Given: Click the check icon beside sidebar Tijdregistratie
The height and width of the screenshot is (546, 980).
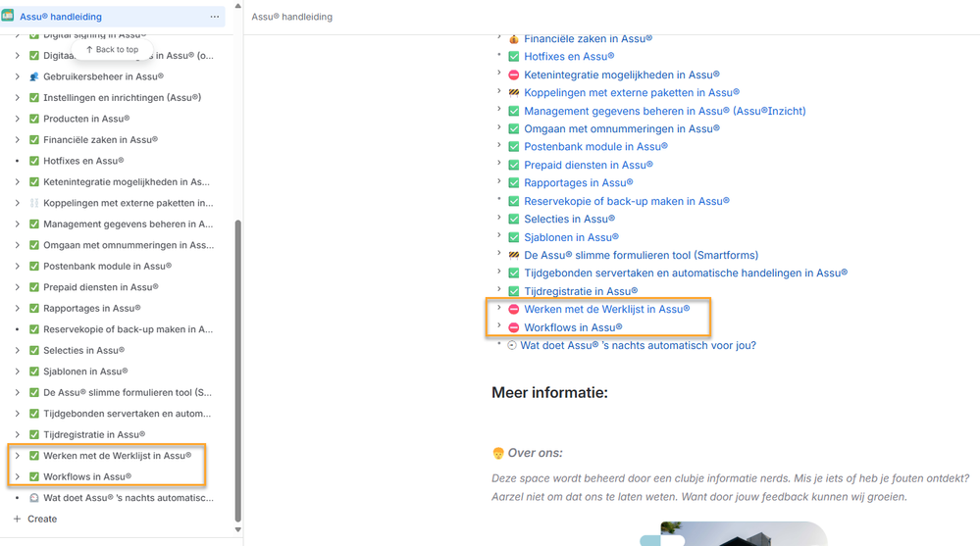Looking at the screenshot, I should pos(34,434).
